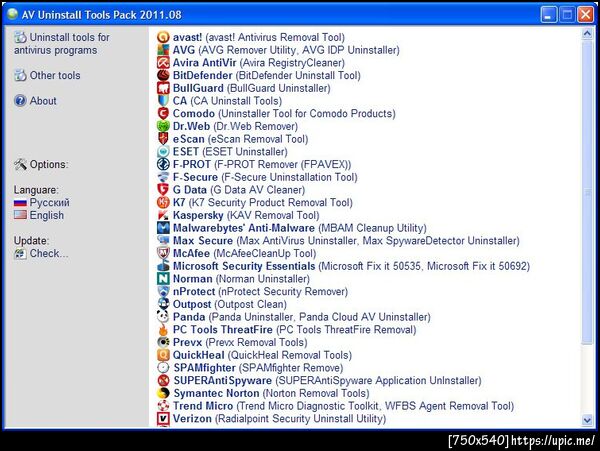Click the Trend Micro lifebuoy icon
600x451 pixels.
coord(163,406)
